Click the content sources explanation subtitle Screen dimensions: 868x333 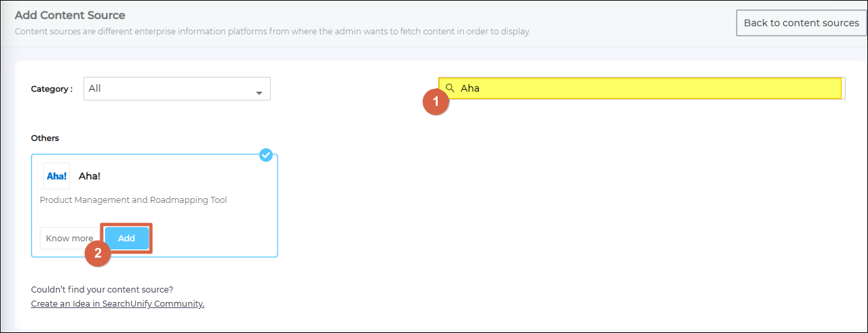[x=272, y=32]
